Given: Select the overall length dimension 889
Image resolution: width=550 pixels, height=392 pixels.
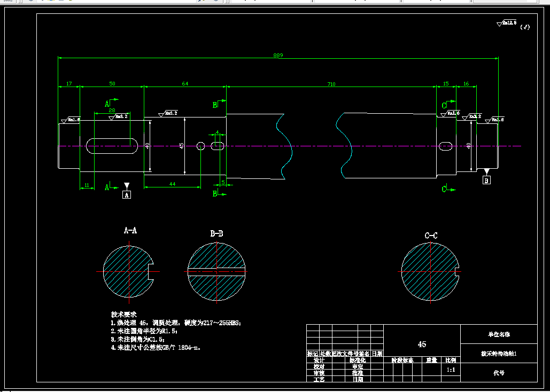Looking at the screenshot, I should tap(278, 55).
